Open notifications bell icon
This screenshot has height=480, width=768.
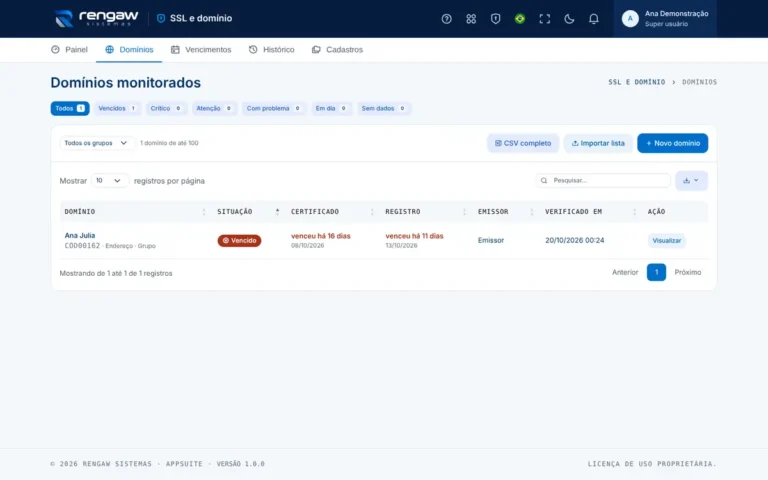[x=593, y=19]
